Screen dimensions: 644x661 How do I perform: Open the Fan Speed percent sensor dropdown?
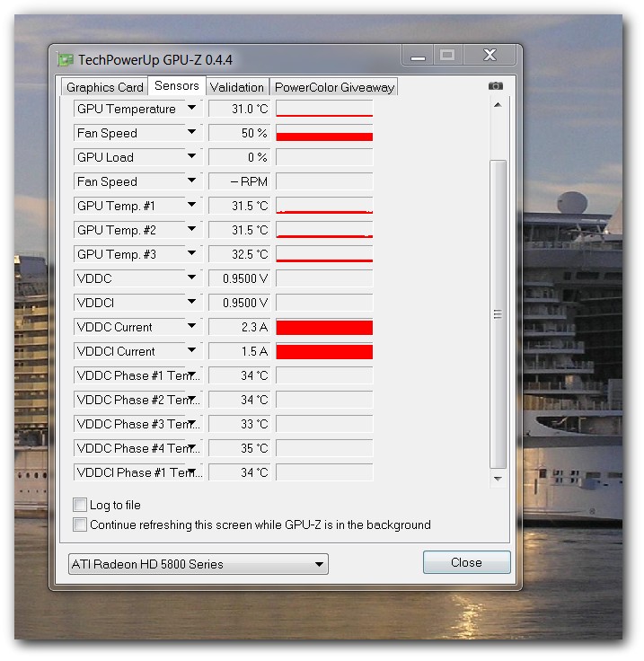tap(192, 133)
